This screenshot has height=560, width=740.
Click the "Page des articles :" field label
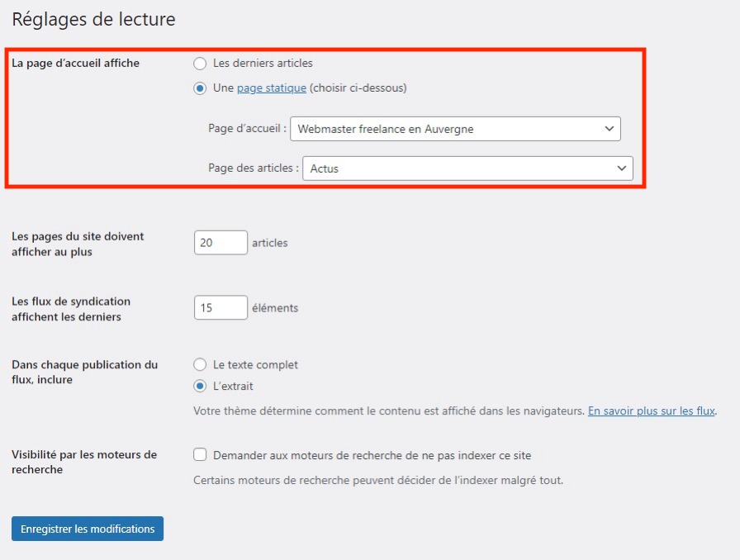click(254, 168)
